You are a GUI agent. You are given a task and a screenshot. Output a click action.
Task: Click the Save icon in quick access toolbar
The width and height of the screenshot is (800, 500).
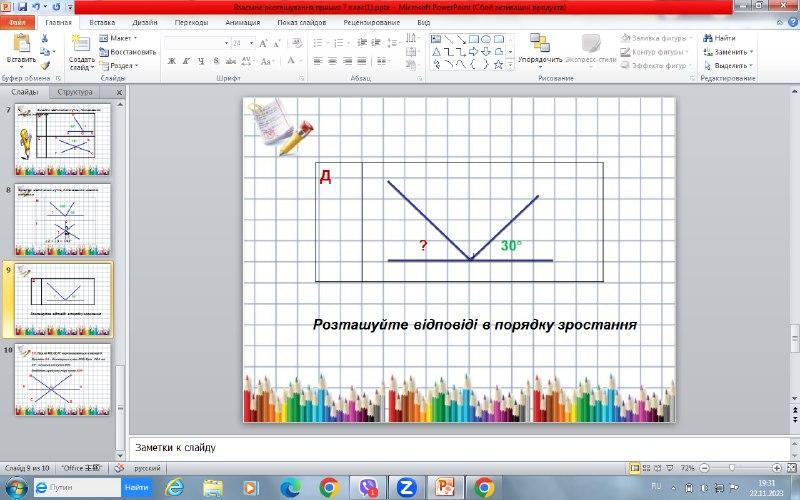point(22,7)
